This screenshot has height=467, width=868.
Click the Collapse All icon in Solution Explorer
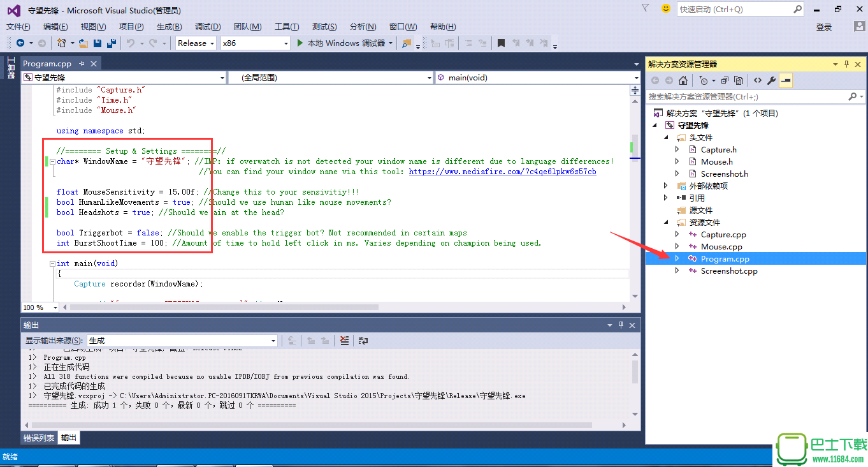(726, 80)
